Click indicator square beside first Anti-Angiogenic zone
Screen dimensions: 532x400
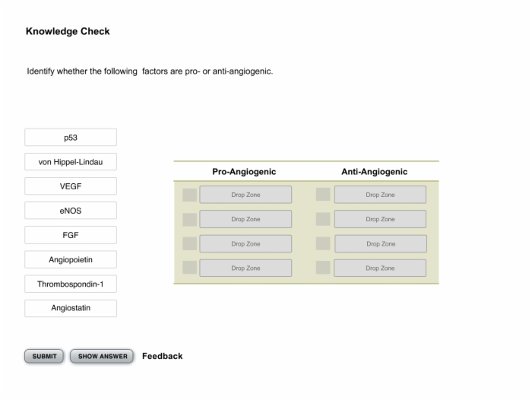point(323,194)
